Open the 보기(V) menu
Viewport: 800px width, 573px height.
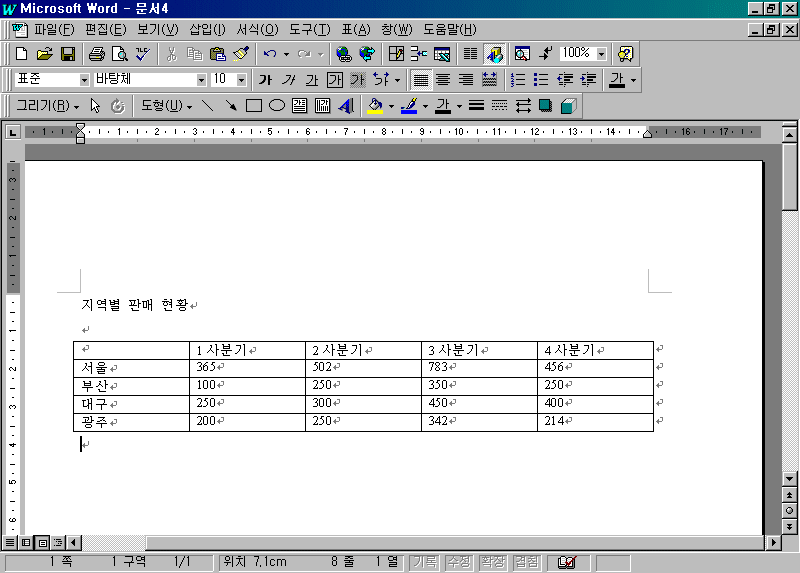pos(158,30)
